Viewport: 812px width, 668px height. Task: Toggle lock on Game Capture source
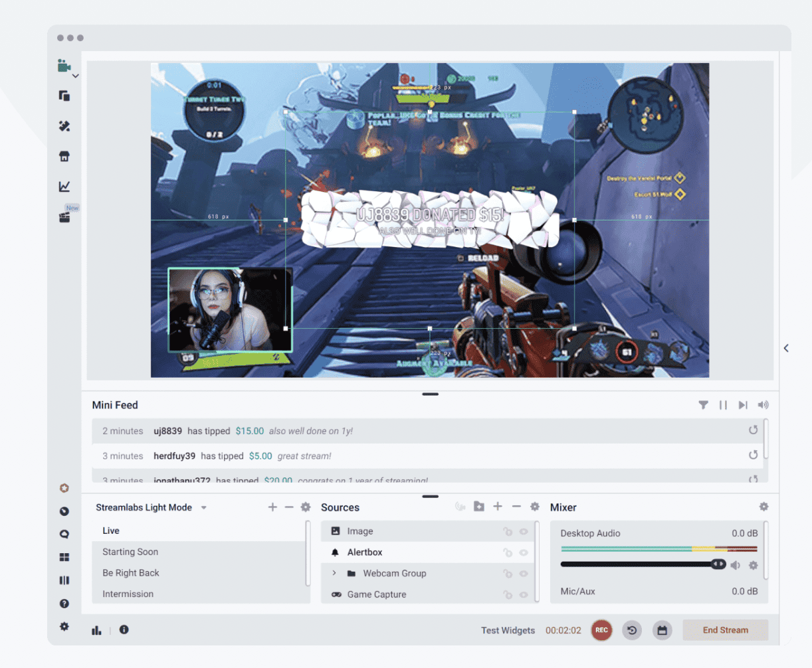(508, 595)
